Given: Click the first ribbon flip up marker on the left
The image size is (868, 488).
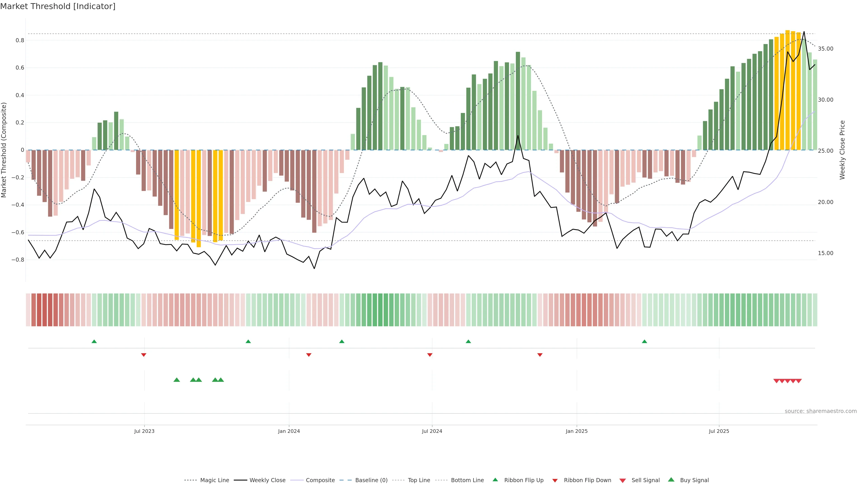Looking at the screenshot, I should click(94, 342).
